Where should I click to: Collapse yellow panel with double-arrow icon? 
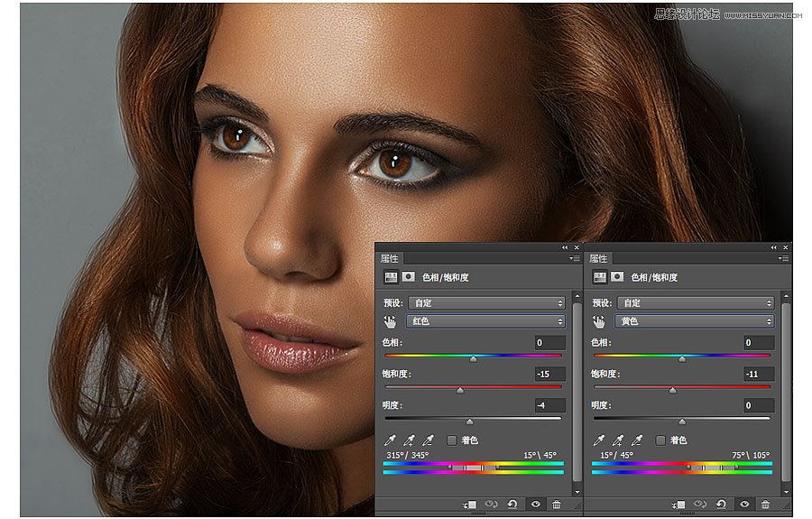(774, 247)
